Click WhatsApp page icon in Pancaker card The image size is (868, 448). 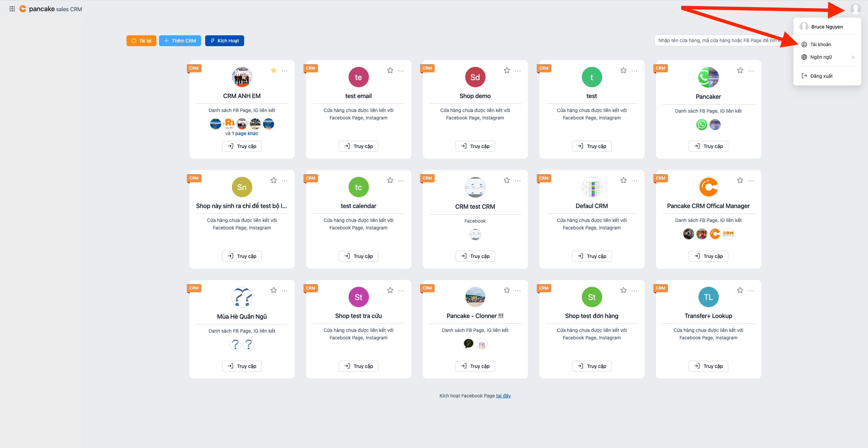tap(702, 125)
